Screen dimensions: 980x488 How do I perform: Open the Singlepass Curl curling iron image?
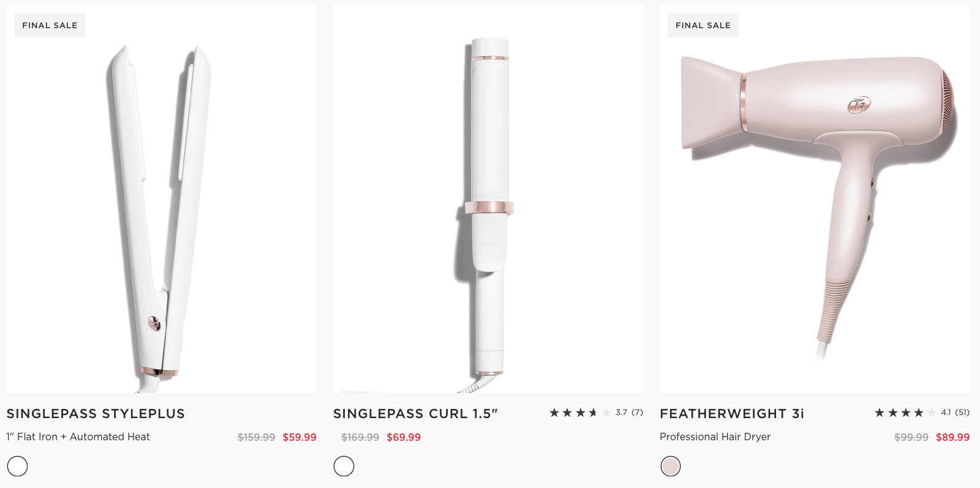point(488,208)
